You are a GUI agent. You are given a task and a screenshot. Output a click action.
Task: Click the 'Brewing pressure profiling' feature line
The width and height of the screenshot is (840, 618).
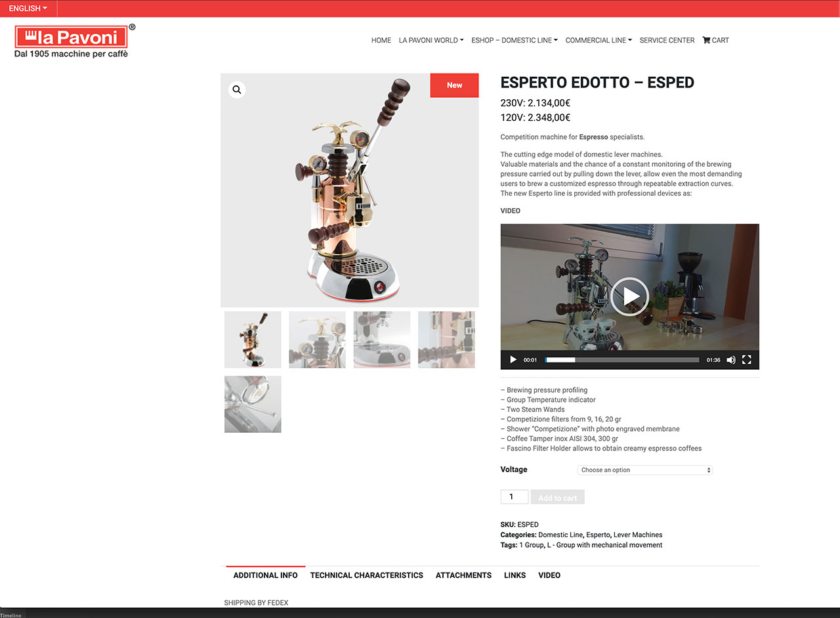click(544, 390)
